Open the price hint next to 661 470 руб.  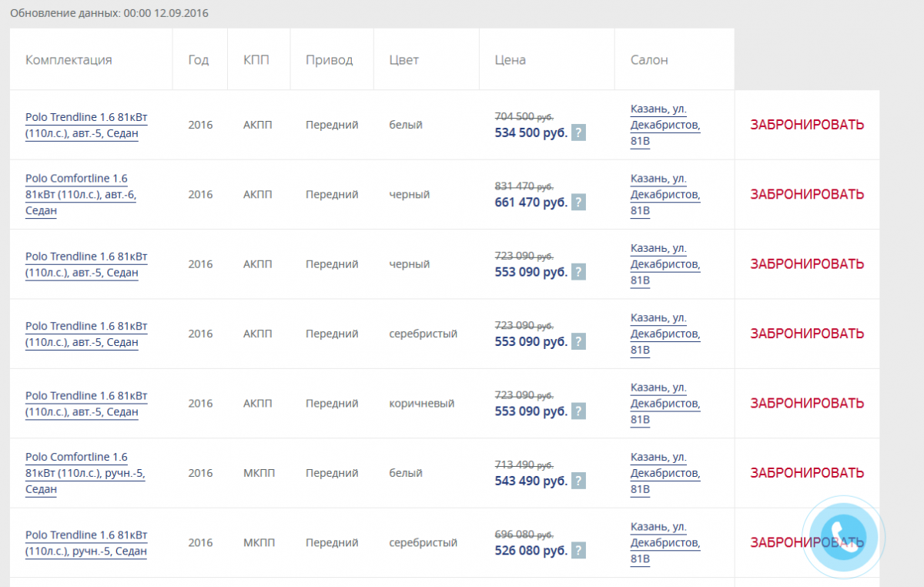(578, 203)
